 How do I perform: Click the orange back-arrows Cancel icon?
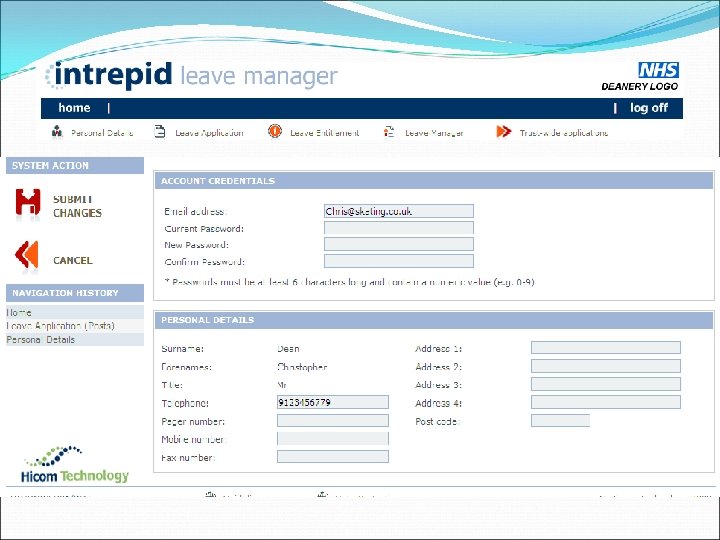[27, 254]
